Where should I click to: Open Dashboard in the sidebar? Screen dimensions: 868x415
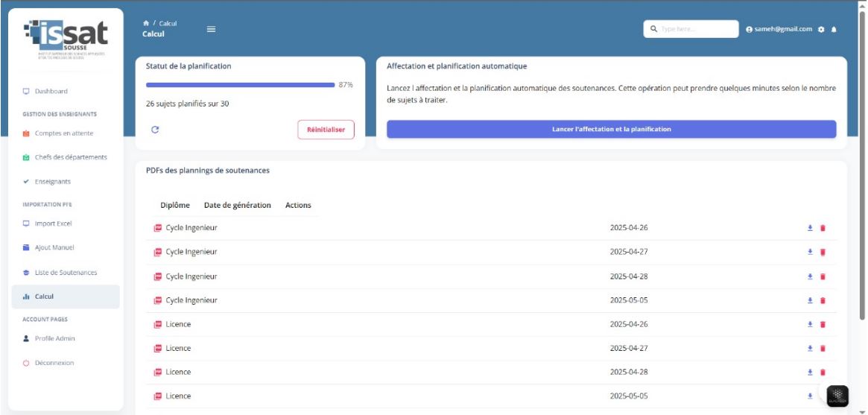coord(51,91)
